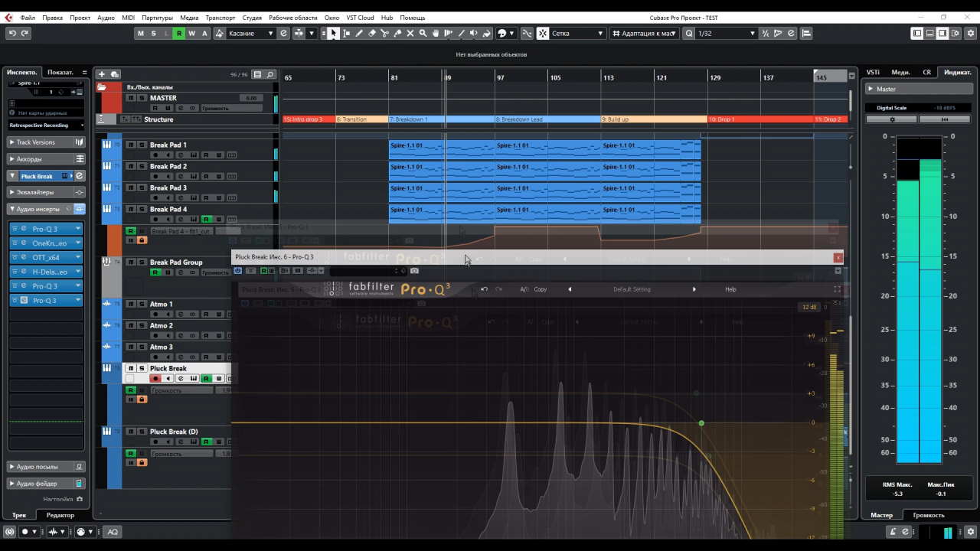
Task: Open OTT_x64 insert slot dropdown arrow
Action: [78, 258]
